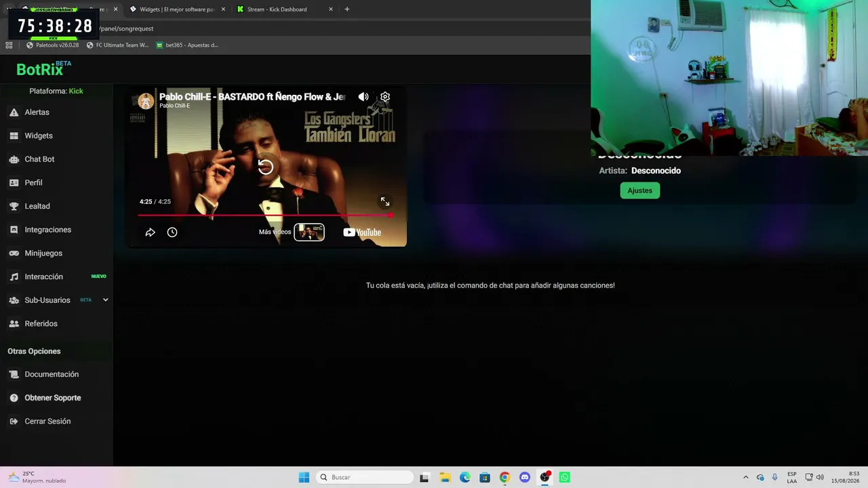Open the Más videos thumbnail
Screen dimensions: 868x488
pyautogui.click(x=309, y=232)
